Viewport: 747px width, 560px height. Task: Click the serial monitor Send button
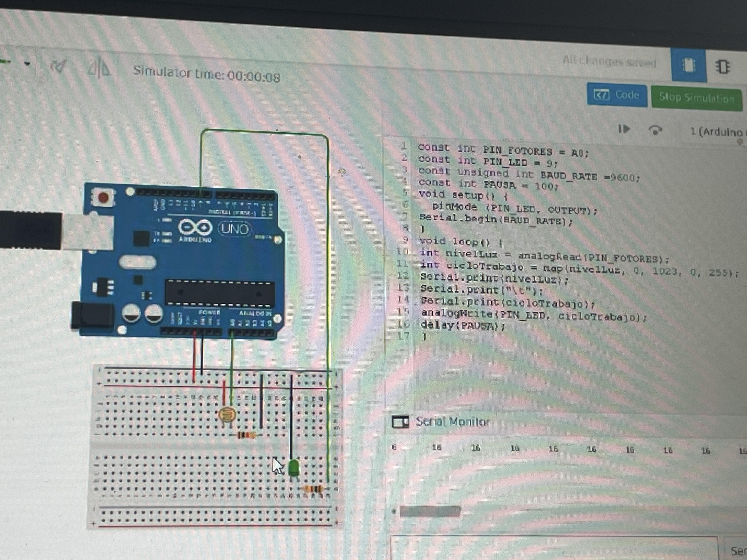[738, 551]
